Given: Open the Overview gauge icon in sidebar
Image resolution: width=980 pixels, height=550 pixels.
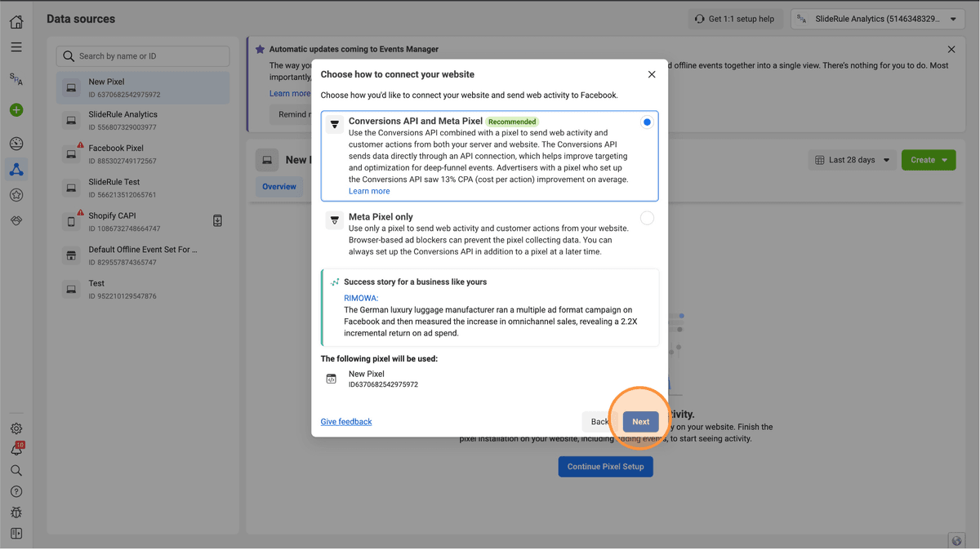Looking at the screenshot, I should [16, 144].
